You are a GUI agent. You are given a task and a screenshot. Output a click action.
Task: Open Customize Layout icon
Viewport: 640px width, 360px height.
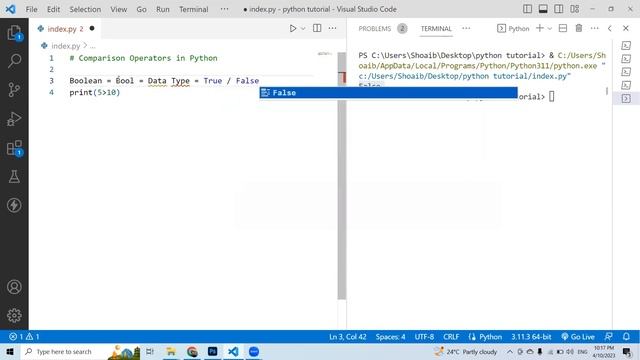[575, 9]
